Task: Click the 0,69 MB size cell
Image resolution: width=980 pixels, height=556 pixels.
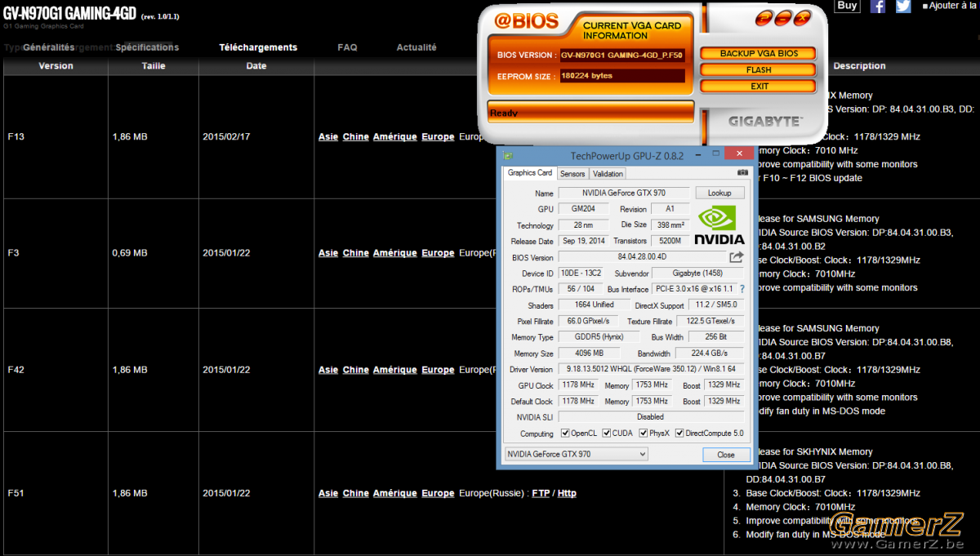Action: 154,253
